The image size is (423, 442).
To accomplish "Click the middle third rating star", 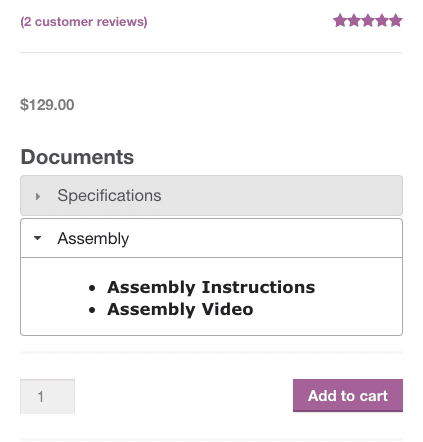I will pos(368,20).
